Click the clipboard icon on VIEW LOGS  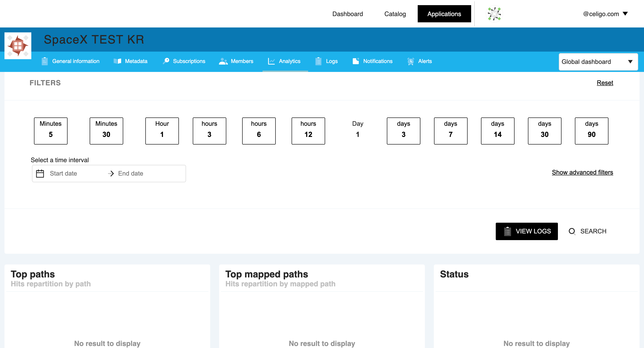[507, 231]
